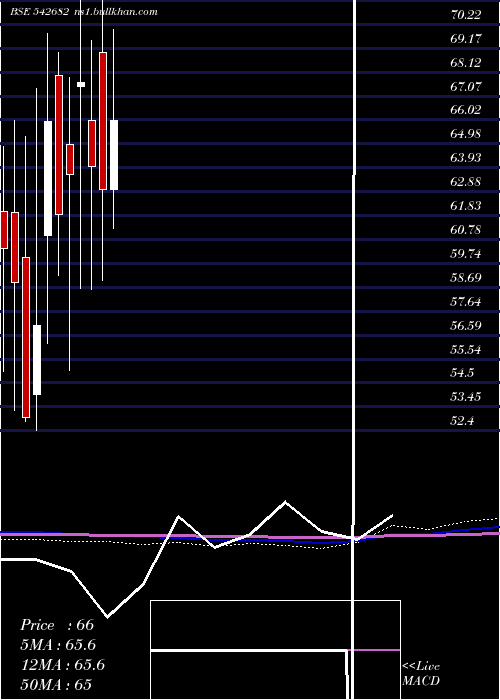This screenshot has width=500, height=700.
Task: Select the tall white candle bottoming near 60.78
Action: 48,178
